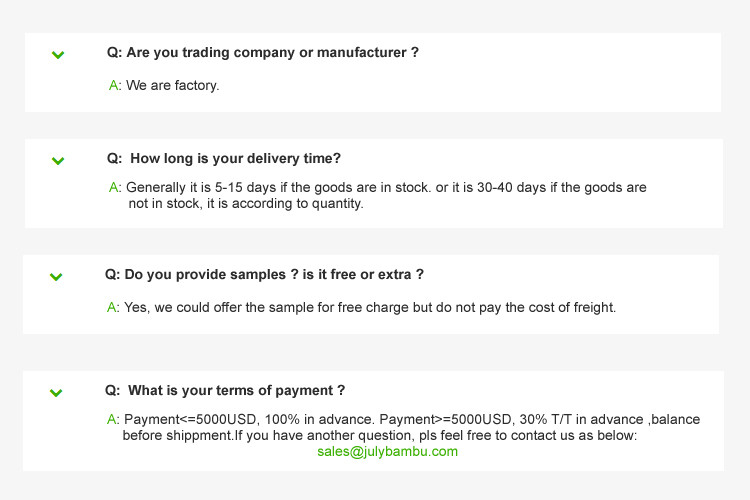750x500 pixels.
Task: Collapse the trading company or manufacturer question
Action: [58, 55]
